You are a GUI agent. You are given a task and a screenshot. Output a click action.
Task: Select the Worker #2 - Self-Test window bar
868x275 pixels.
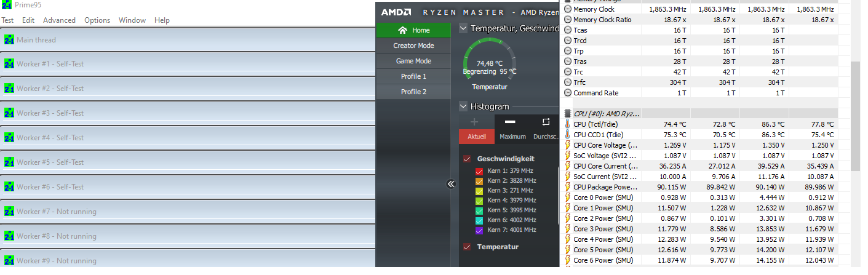click(188, 89)
